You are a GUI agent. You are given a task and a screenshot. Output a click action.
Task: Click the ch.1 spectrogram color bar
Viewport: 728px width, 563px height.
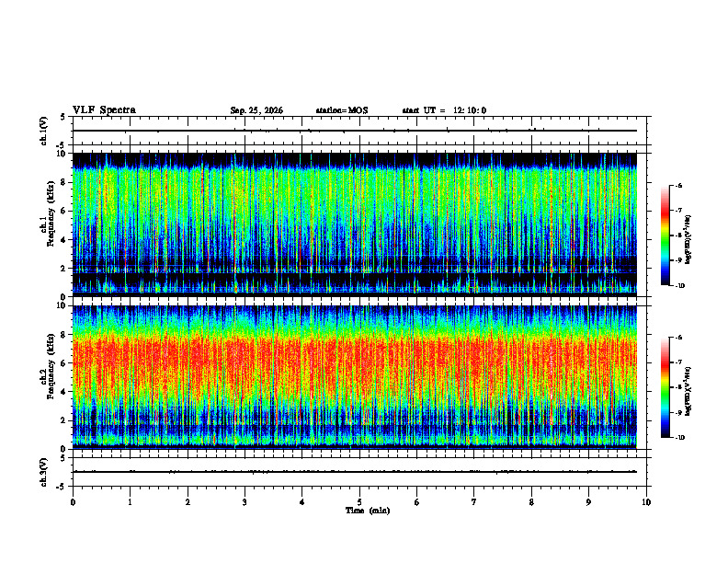pyautogui.click(x=665, y=236)
